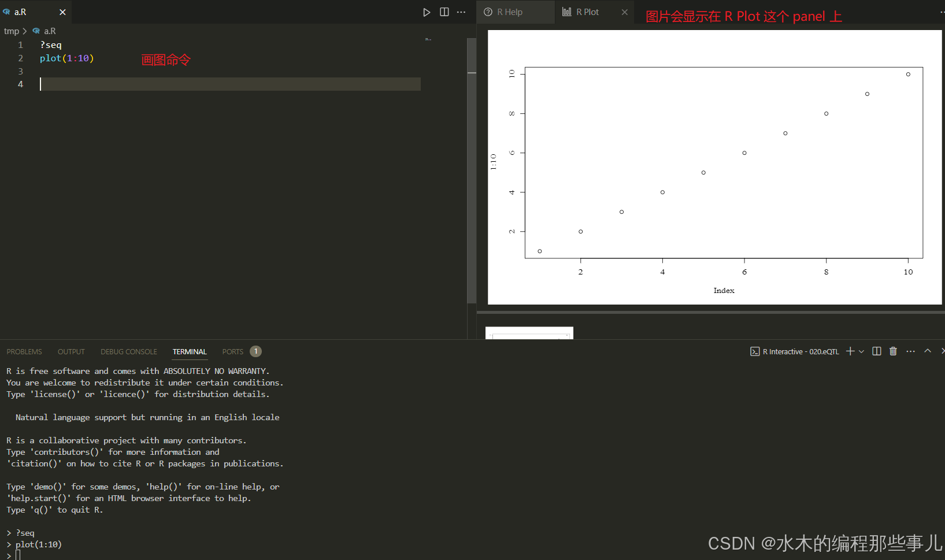Open the PORTS panel tab
The width and height of the screenshot is (945, 560).
pos(233,351)
